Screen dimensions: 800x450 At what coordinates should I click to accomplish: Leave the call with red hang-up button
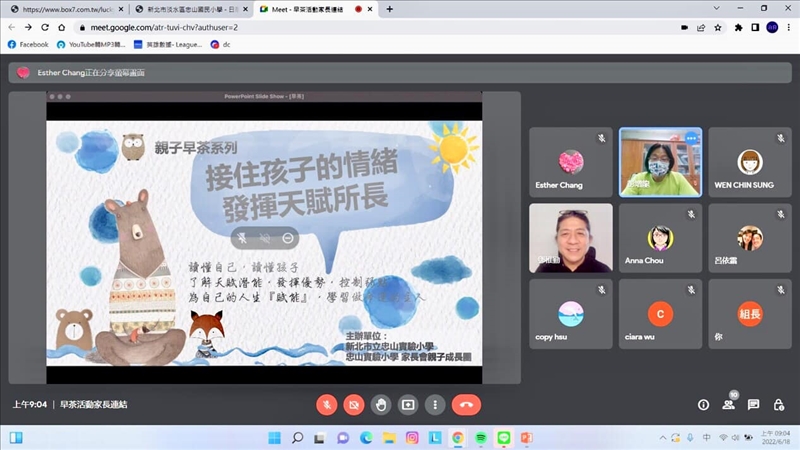coord(465,404)
